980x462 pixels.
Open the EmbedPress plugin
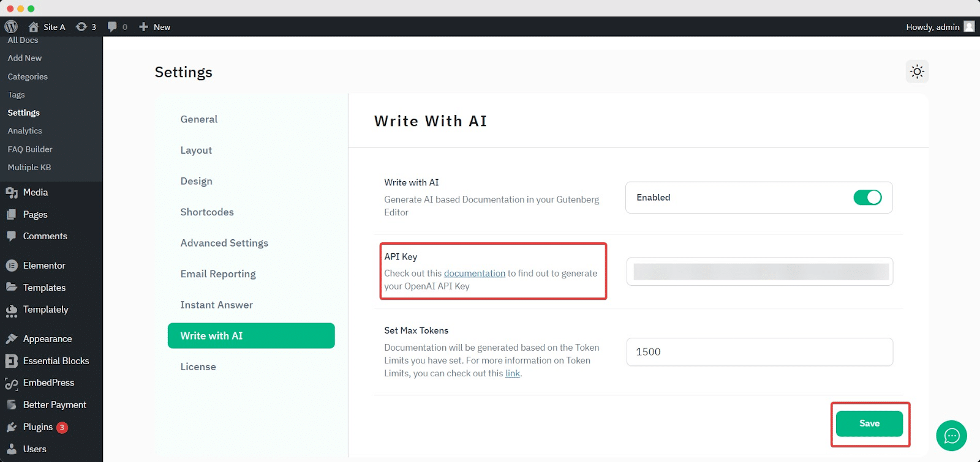(48, 382)
